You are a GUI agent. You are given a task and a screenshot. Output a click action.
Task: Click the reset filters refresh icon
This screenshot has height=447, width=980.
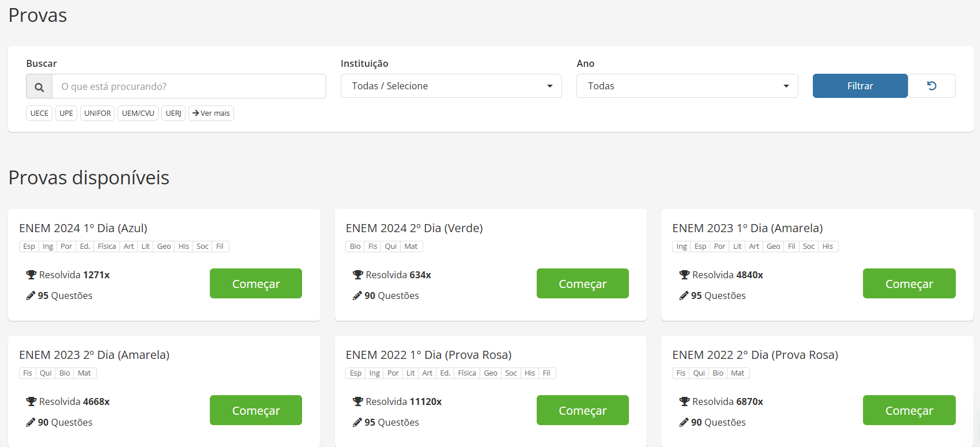(932, 86)
